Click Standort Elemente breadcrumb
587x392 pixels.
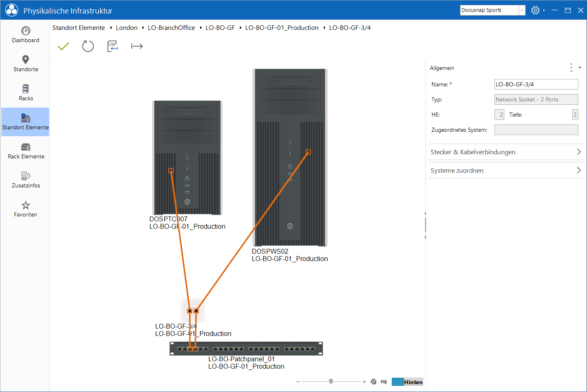point(79,28)
